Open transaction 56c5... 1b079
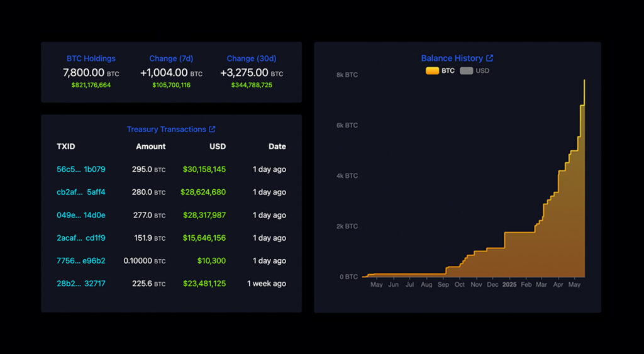This screenshot has height=354, width=644. point(81,169)
